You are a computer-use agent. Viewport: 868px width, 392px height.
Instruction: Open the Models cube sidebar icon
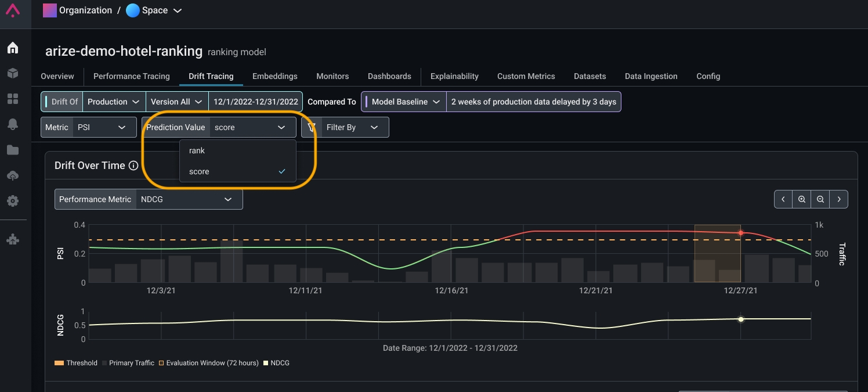point(13,73)
